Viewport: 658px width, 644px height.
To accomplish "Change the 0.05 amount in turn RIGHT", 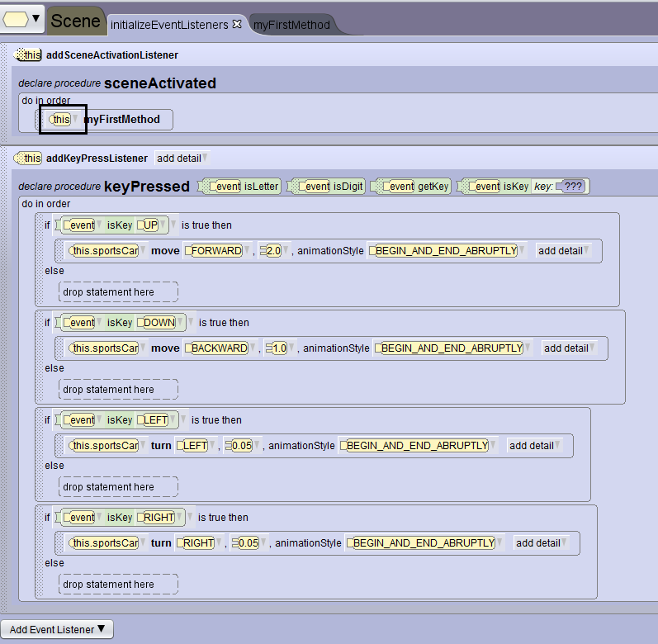I will point(249,543).
